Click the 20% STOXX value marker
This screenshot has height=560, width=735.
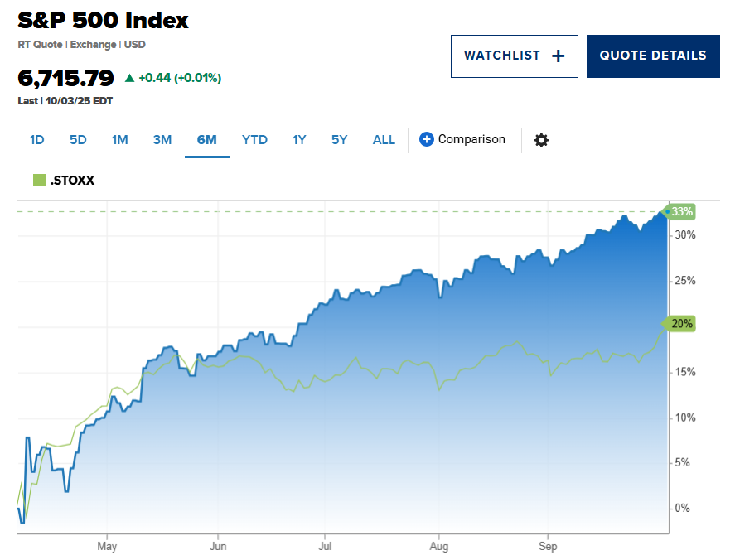pos(681,324)
